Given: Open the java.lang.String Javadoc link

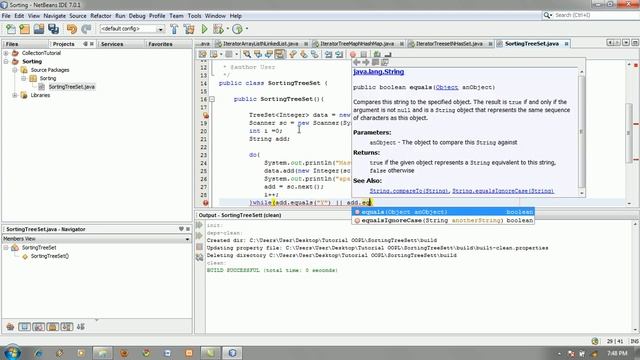Looking at the screenshot, I should (x=378, y=72).
